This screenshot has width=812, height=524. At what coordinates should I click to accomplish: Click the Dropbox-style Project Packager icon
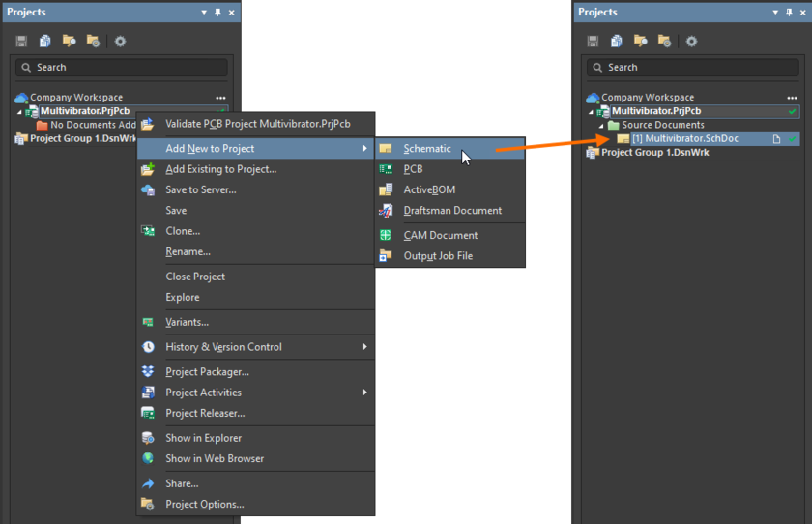(148, 372)
